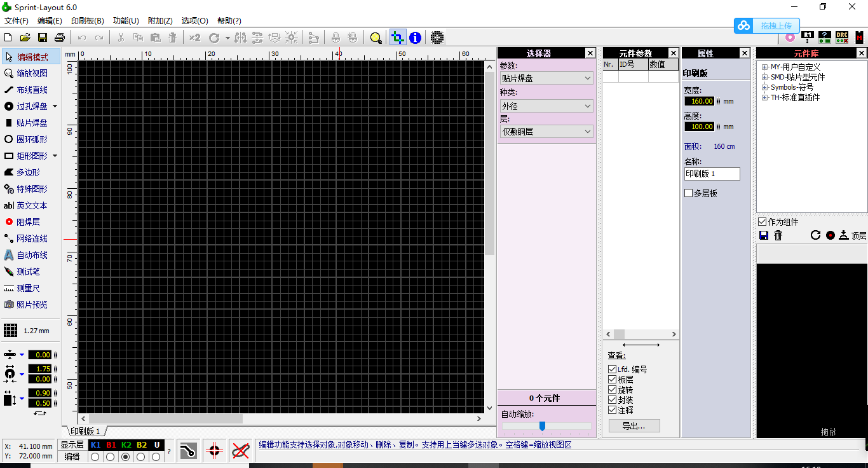The image size is (868, 468).
Task: Open the 功能(U) menu
Action: point(126,21)
